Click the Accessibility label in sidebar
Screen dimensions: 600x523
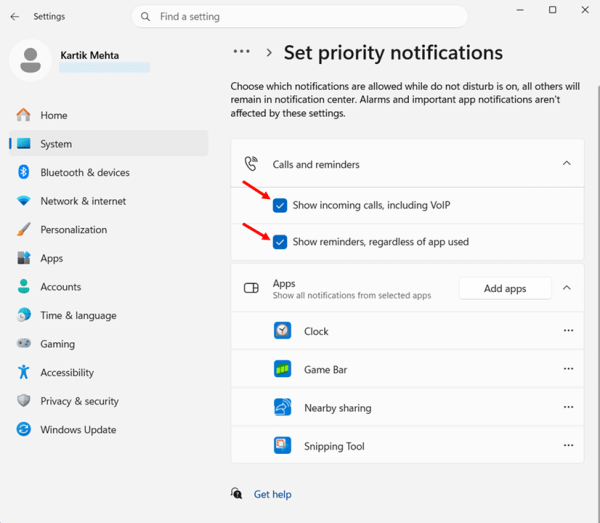(x=67, y=373)
